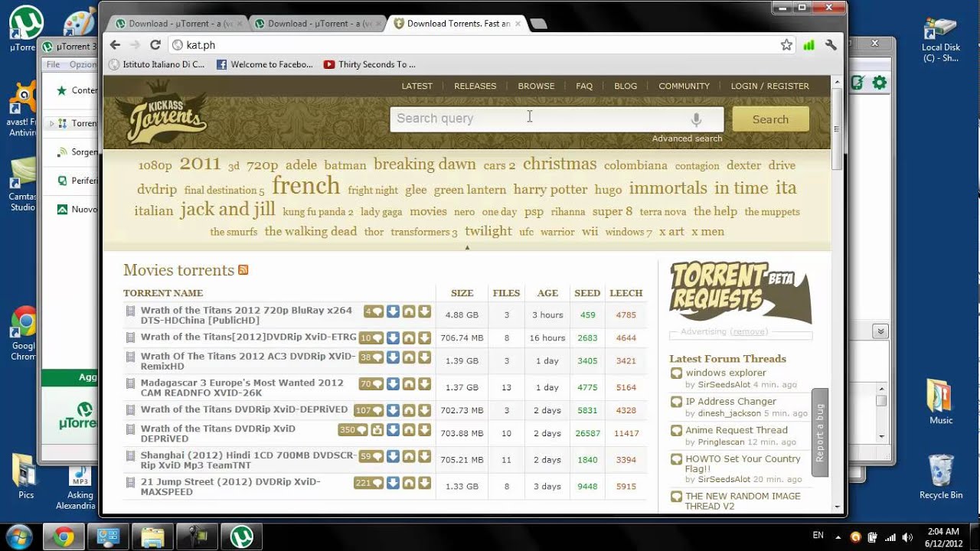Click blue download arrow for Madagascar 3 torrent
Screen dimensions: 980x551
tap(393, 383)
